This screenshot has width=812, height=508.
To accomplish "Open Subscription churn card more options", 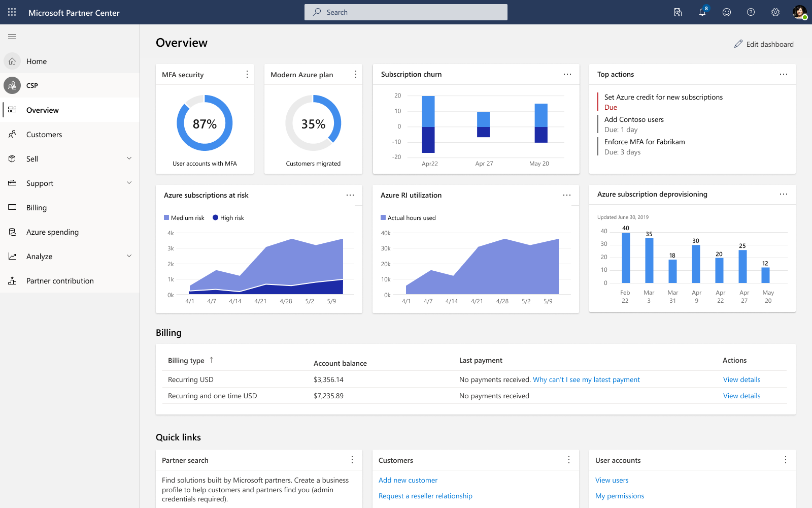I will [x=567, y=74].
